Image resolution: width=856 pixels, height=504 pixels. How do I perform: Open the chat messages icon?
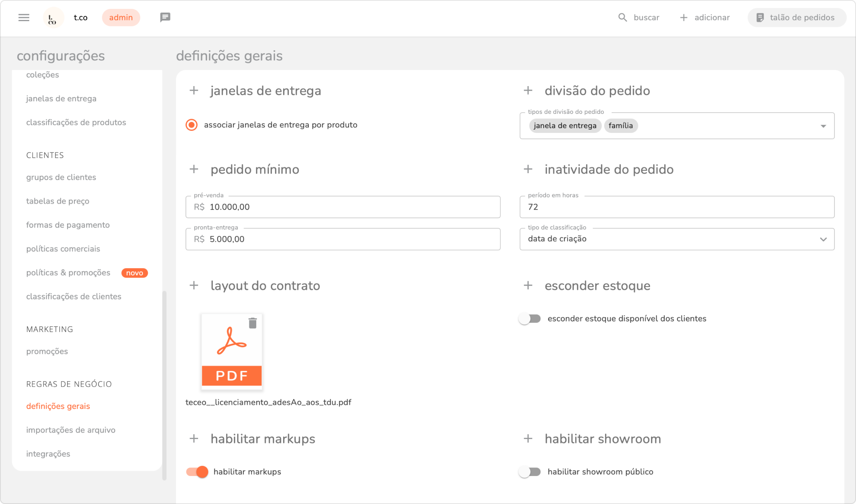(x=165, y=17)
